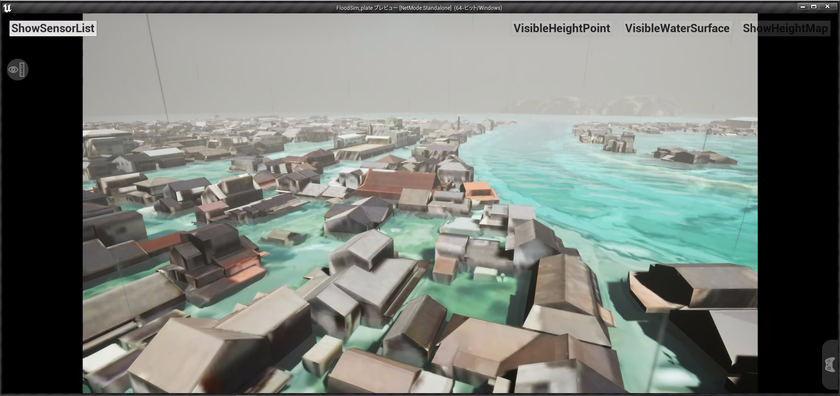Click the FloodSim_plate window title bar
840x396 pixels.
coord(419,8)
